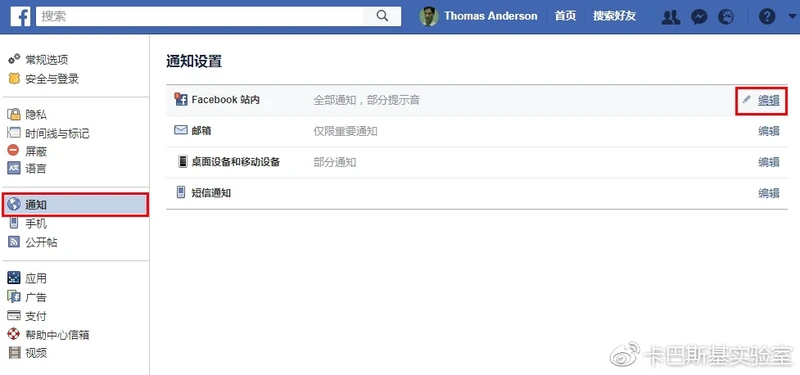Viewport: 800px width, 375px height.
Task: Go to 首页 in the top bar
Action: [565, 16]
